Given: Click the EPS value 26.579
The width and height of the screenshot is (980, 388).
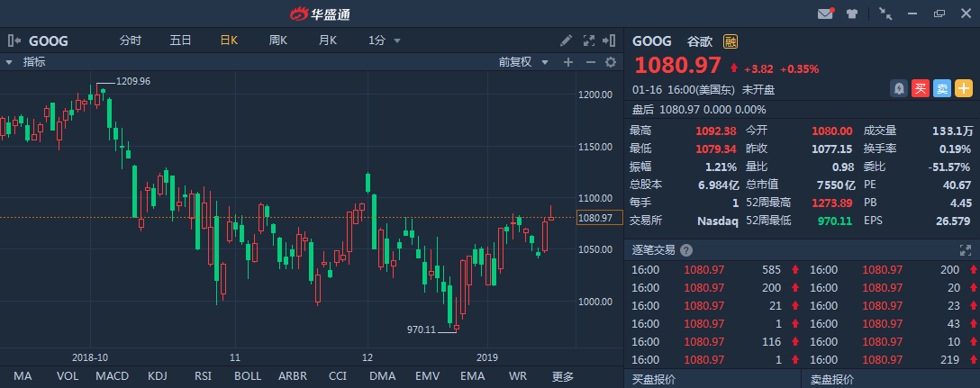Looking at the screenshot, I should [954, 221].
